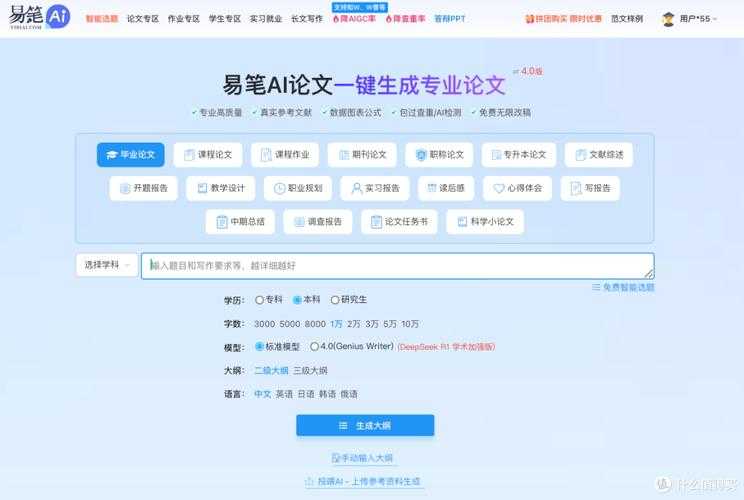The width and height of the screenshot is (744, 500).
Task: Select the 研究生 education radio button
Action: point(335,300)
